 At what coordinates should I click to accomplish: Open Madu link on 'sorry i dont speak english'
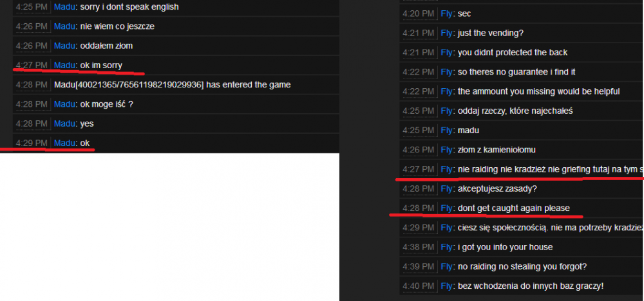point(64,7)
